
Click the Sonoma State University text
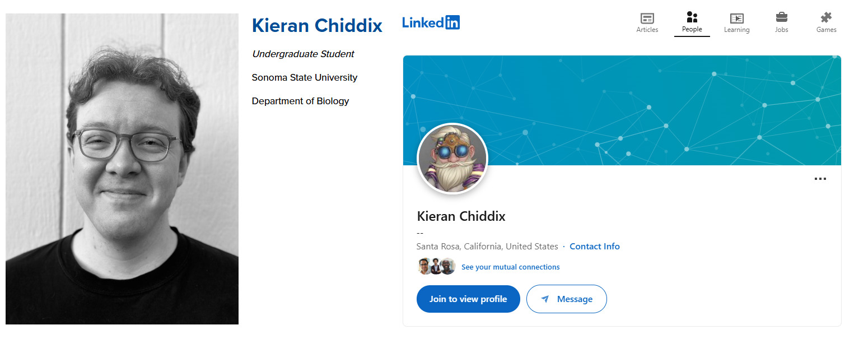coord(304,78)
